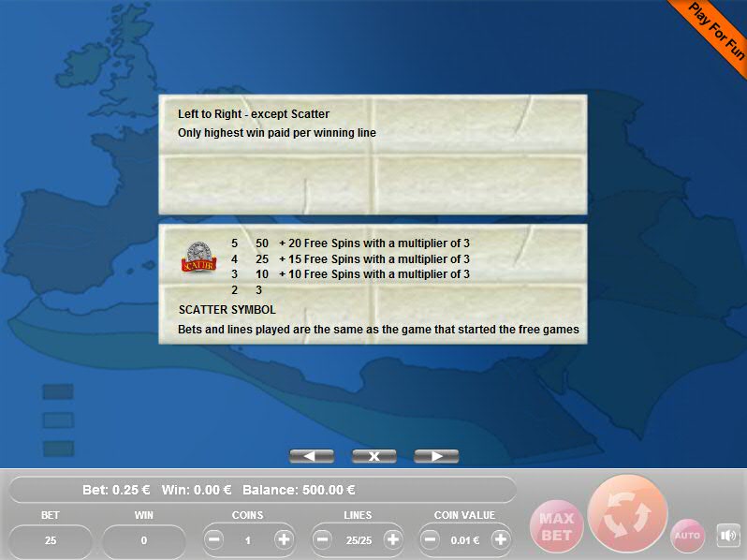Image resolution: width=747 pixels, height=560 pixels.
Task: Lower the coin value
Action: tap(431, 540)
